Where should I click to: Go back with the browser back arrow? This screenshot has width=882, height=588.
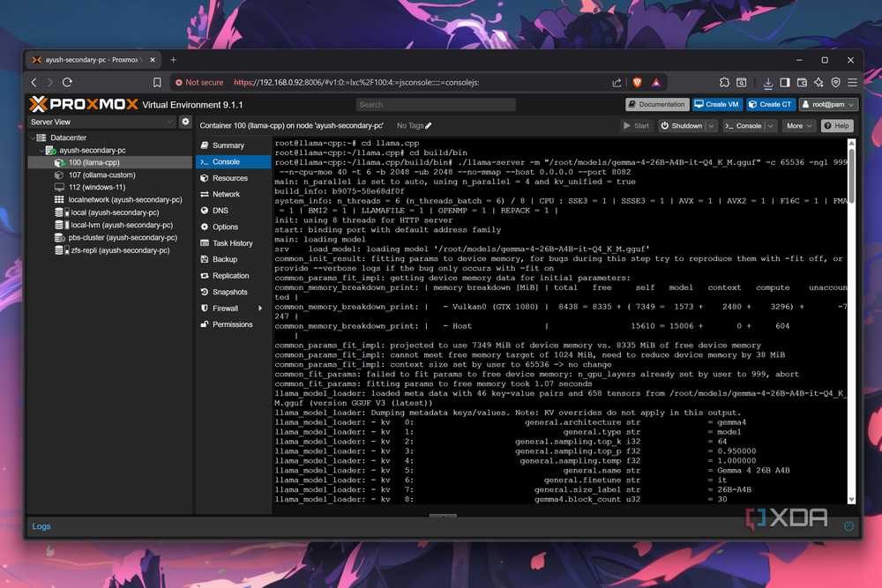(34, 82)
